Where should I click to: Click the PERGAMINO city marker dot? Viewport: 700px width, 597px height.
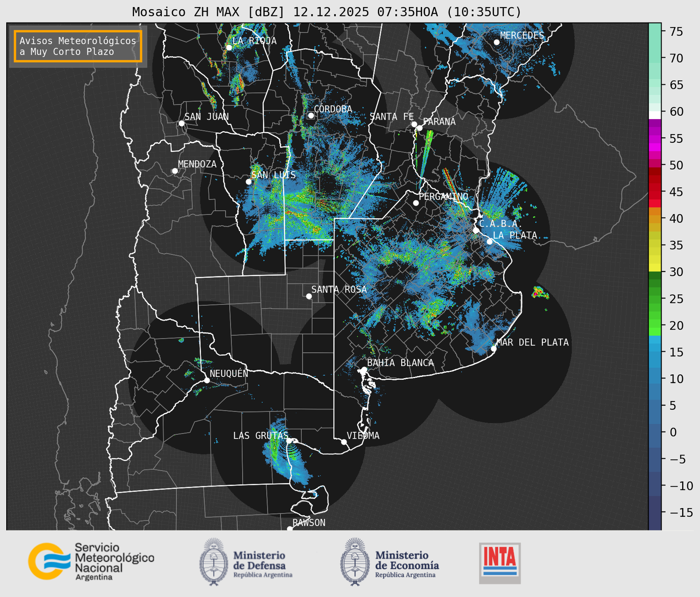(416, 203)
